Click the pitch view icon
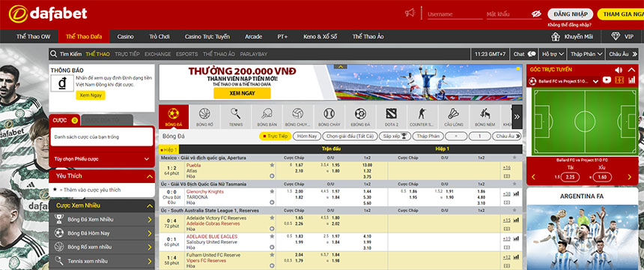Screen dimensions: 644x270 click(x=620, y=81)
